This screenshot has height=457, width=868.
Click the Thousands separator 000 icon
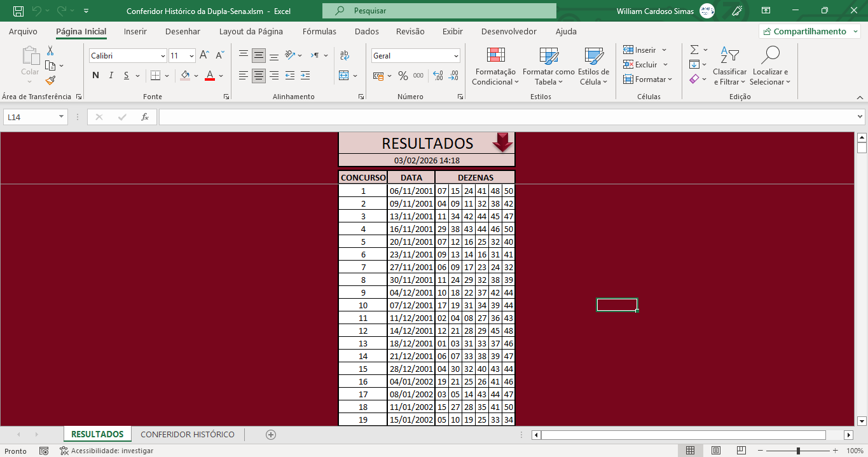tap(418, 76)
